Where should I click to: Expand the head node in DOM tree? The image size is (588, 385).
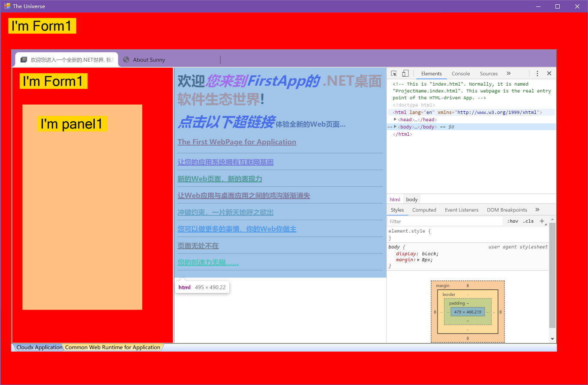[x=395, y=119]
